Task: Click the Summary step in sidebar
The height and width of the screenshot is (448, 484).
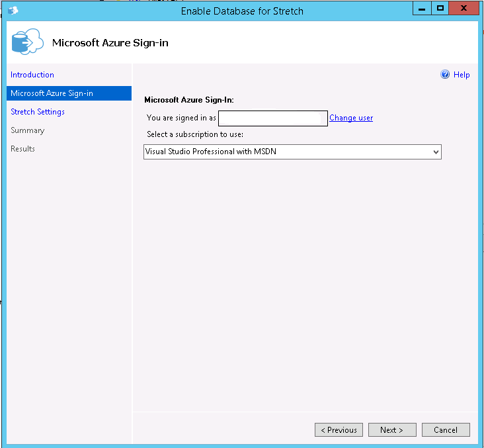Action: click(28, 130)
